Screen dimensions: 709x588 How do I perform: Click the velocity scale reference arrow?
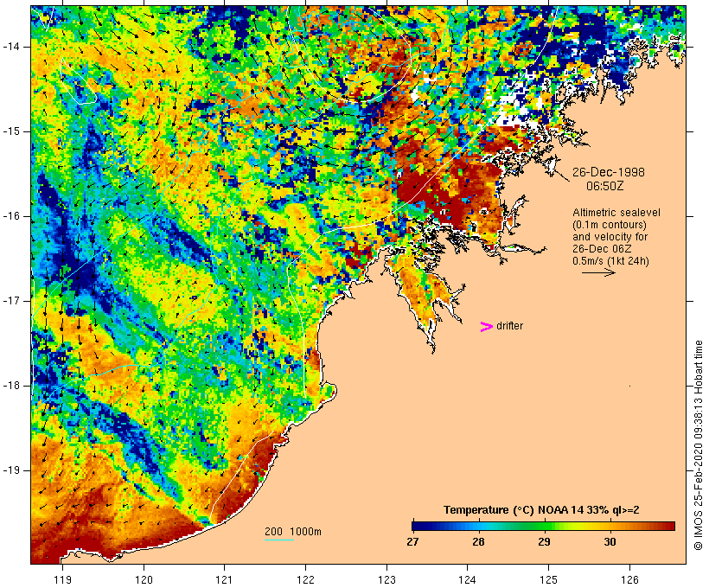coord(598,272)
